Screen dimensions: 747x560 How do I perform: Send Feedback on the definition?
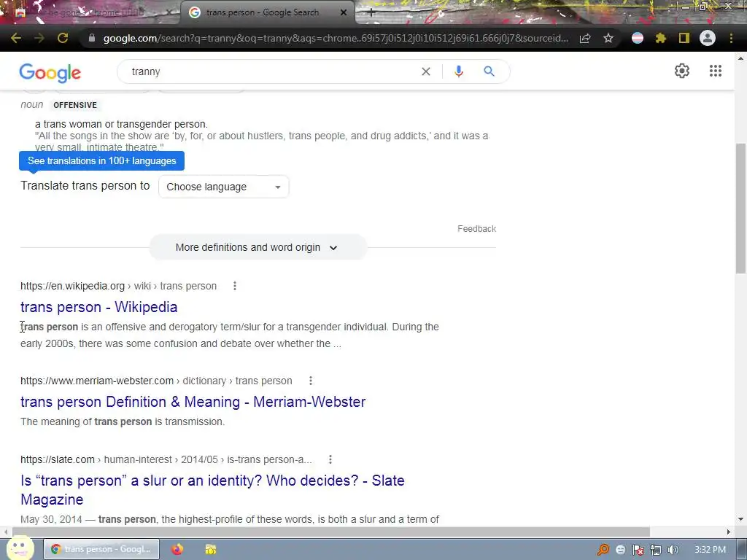pyautogui.click(x=476, y=229)
